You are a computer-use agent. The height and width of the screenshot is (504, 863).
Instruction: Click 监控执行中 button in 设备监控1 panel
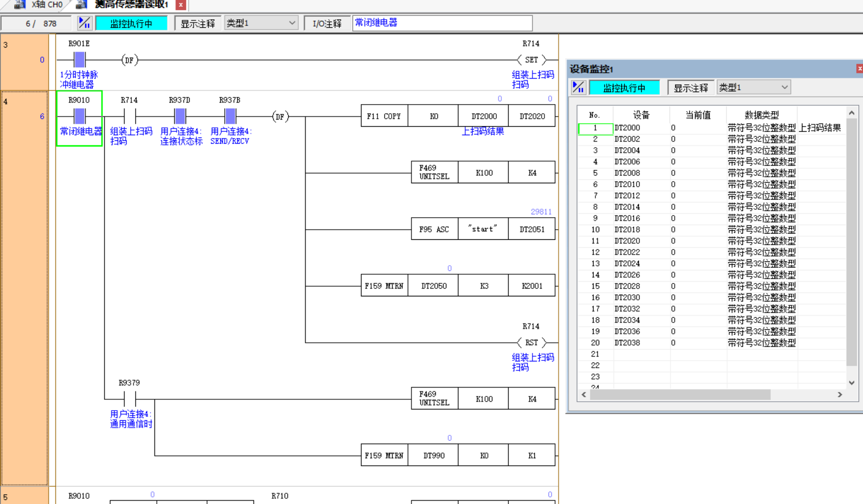pos(624,88)
